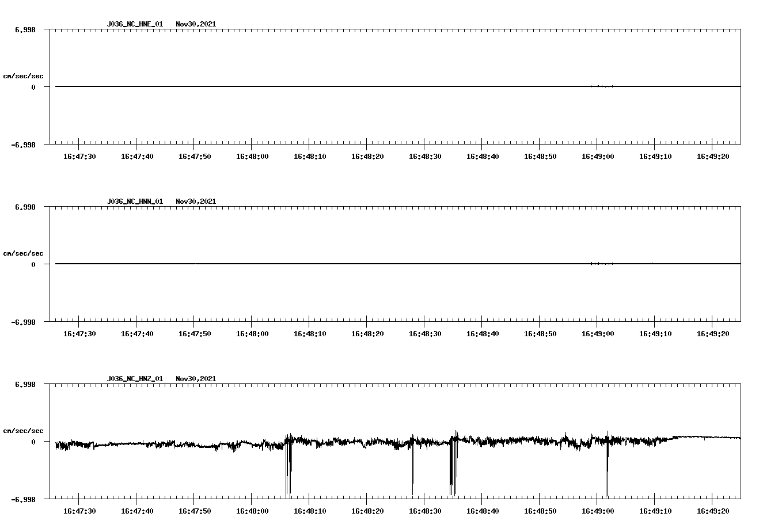Click the 6.998 upper limit of HNN plot

click(x=25, y=207)
